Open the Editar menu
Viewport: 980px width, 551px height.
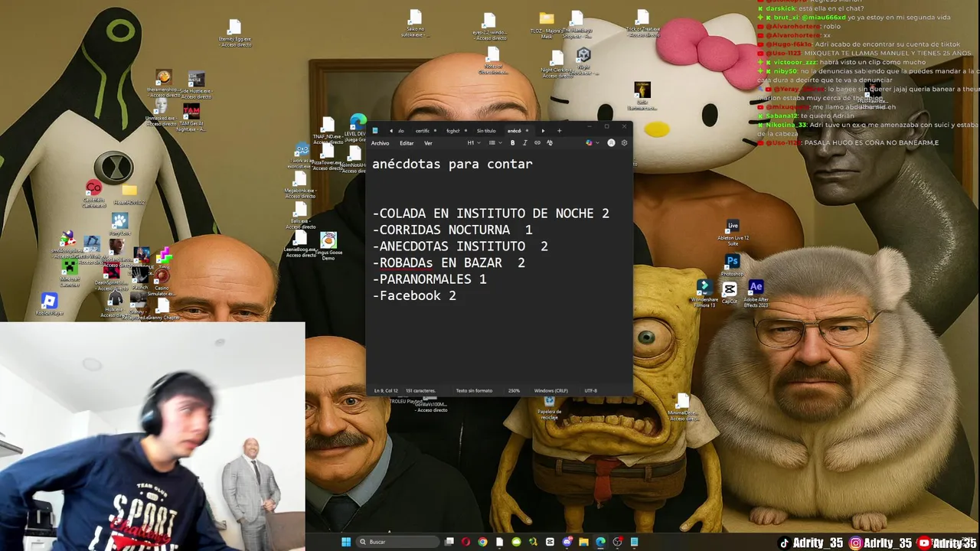407,143
